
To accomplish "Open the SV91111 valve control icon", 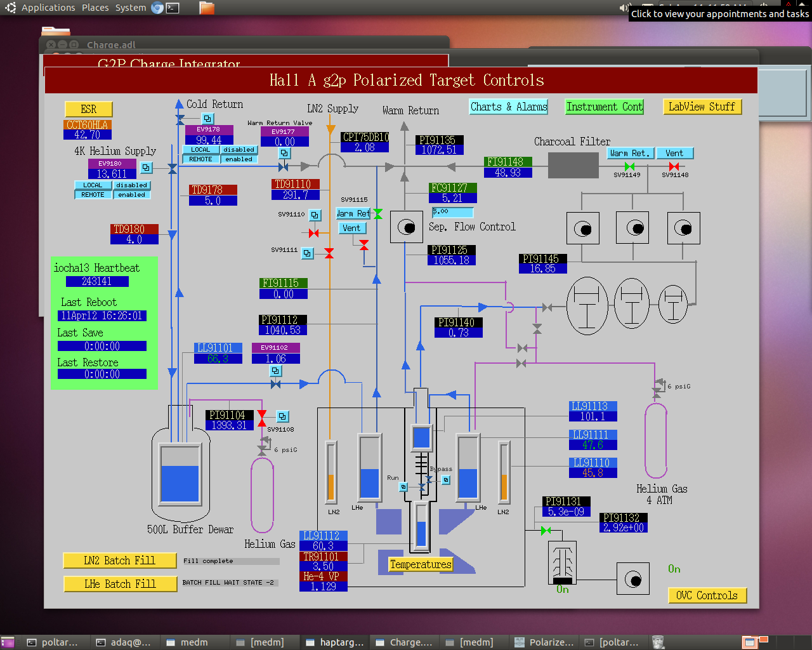I will tap(307, 253).
